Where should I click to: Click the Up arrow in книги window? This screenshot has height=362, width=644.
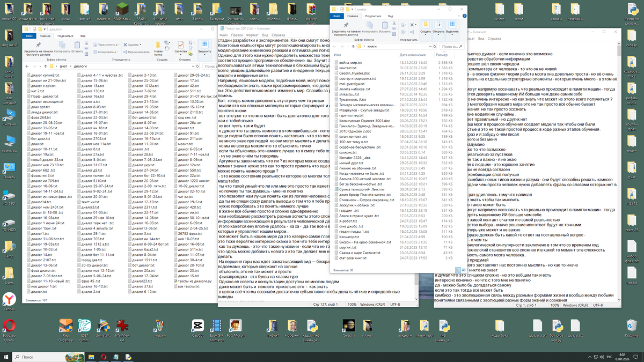353,47
